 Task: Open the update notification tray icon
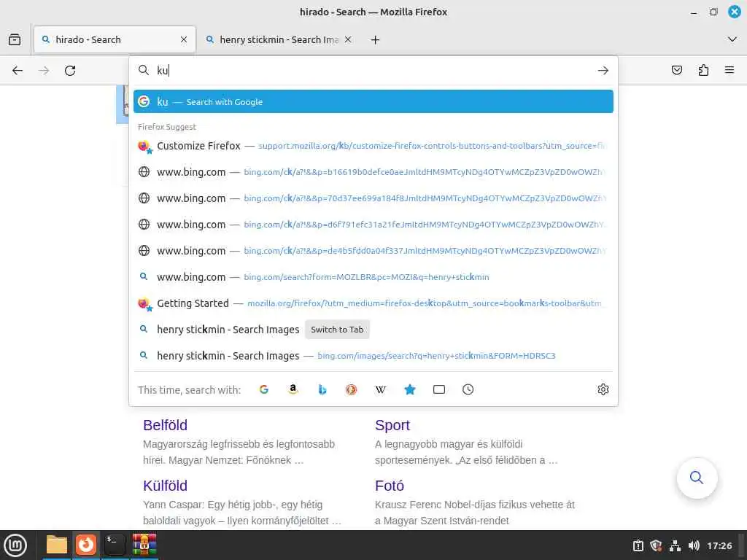click(x=638, y=545)
